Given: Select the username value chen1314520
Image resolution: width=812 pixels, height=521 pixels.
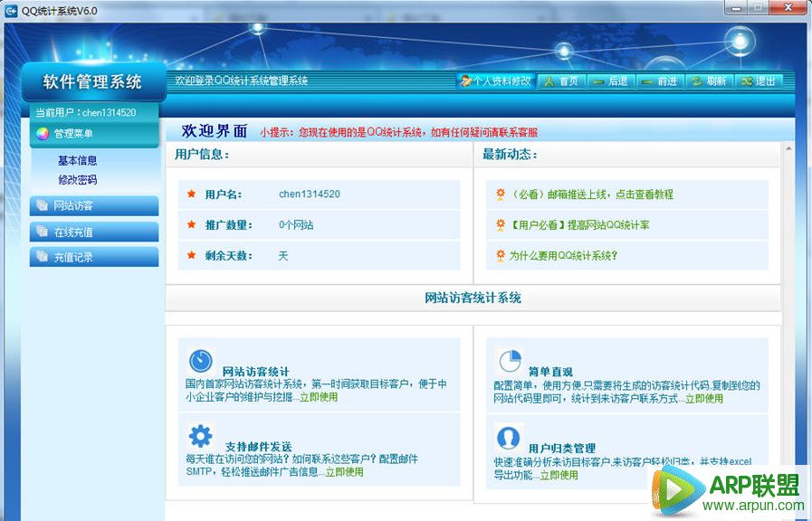Looking at the screenshot, I should coord(310,194).
